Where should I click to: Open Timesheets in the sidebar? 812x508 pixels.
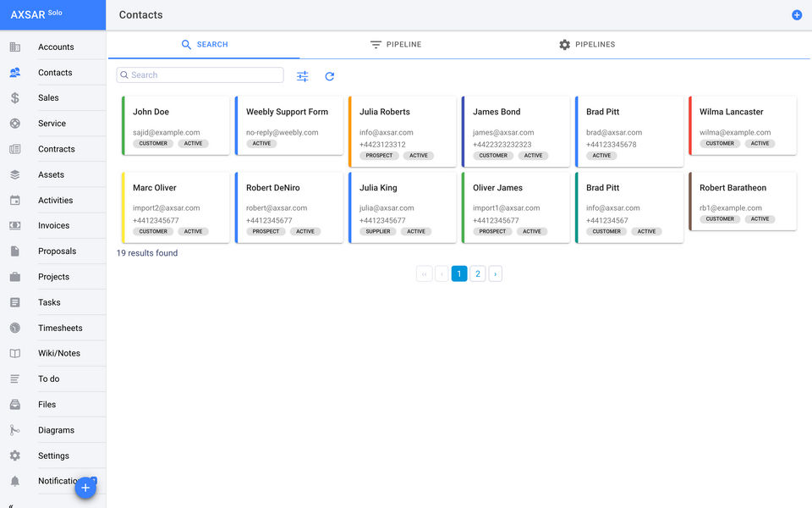coord(60,328)
